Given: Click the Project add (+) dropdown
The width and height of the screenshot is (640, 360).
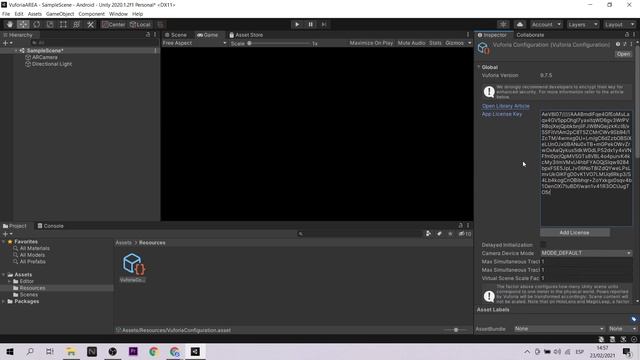Looking at the screenshot, I should [x=7, y=234].
